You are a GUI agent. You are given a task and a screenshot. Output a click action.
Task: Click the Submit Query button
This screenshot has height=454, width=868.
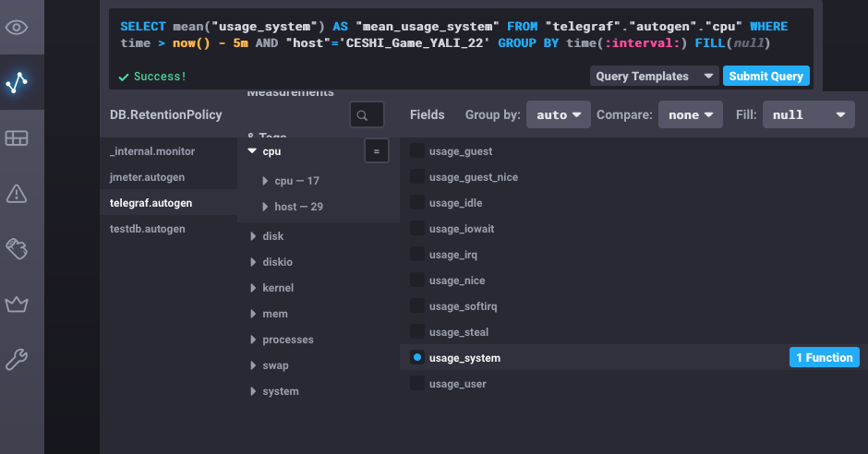pyautogui.click(x=766, y=77)
